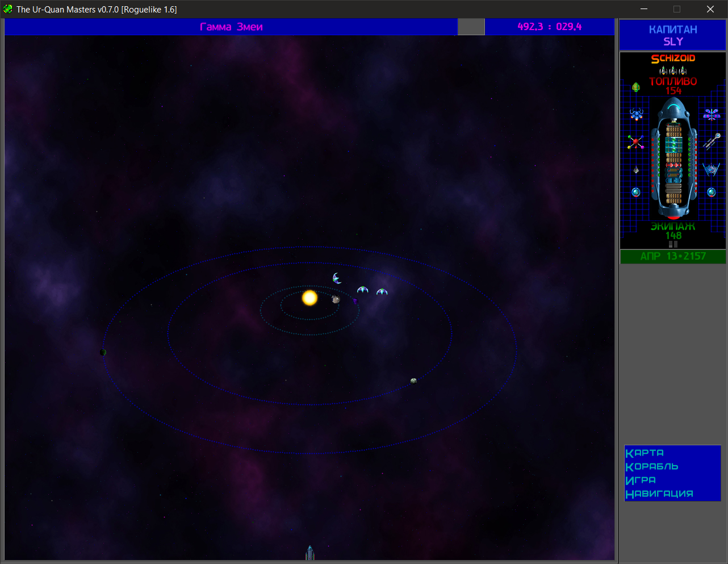The height and width of the screenshot is (564, 728).
Task: Open the Корабль menu item
Action: [652, 466]
